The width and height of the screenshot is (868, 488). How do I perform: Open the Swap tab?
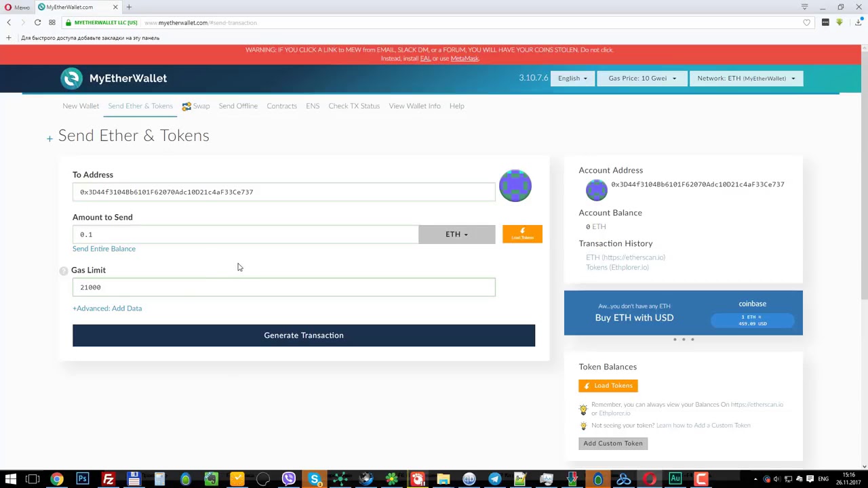tap(196, 106)
